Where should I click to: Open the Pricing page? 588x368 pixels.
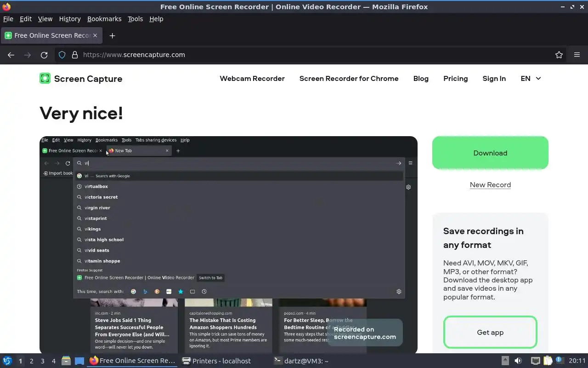coord(455,79)
